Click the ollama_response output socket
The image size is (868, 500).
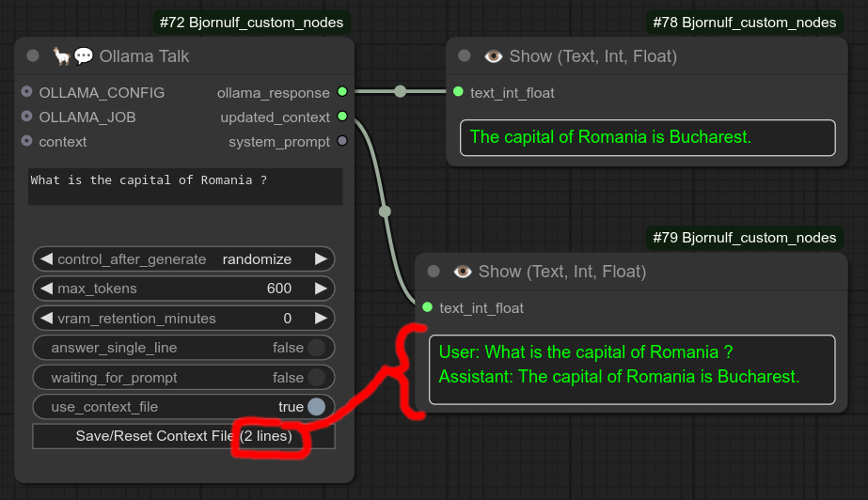coord(342,92)
